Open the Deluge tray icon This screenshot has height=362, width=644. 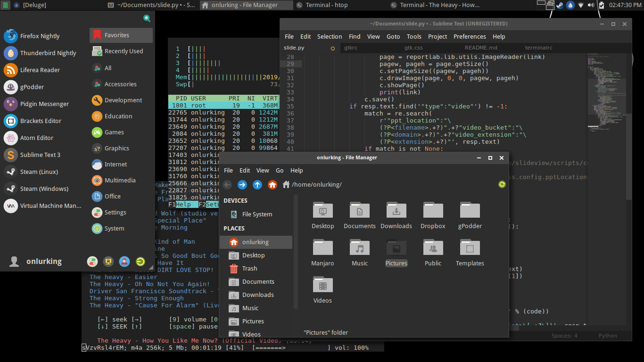[570, 5]
